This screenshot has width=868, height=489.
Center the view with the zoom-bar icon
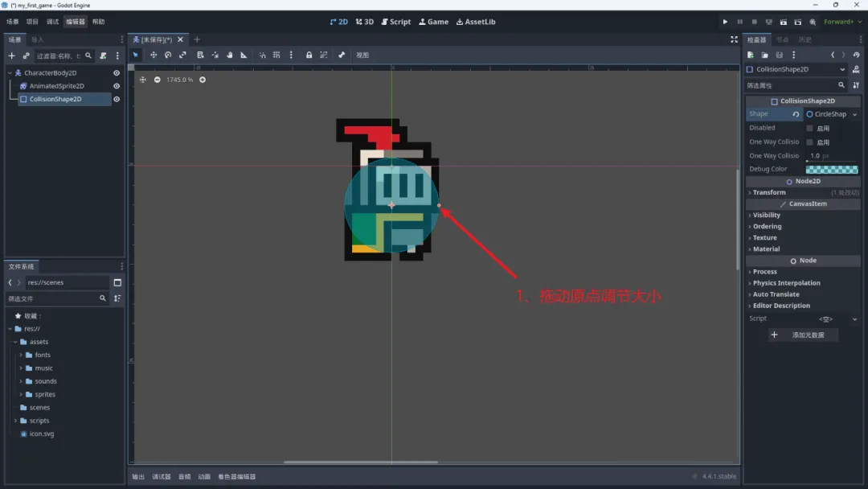tap(143, 80)
